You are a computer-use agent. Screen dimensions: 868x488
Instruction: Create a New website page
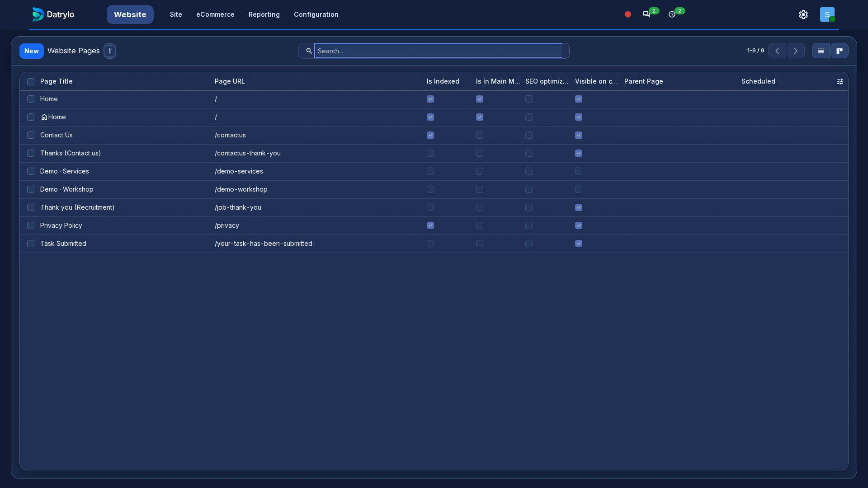click(32, 51)
